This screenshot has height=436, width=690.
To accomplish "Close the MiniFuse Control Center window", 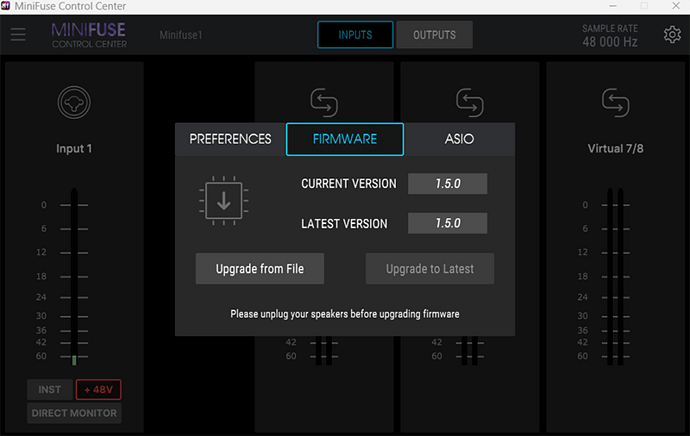I will point(676,6).
